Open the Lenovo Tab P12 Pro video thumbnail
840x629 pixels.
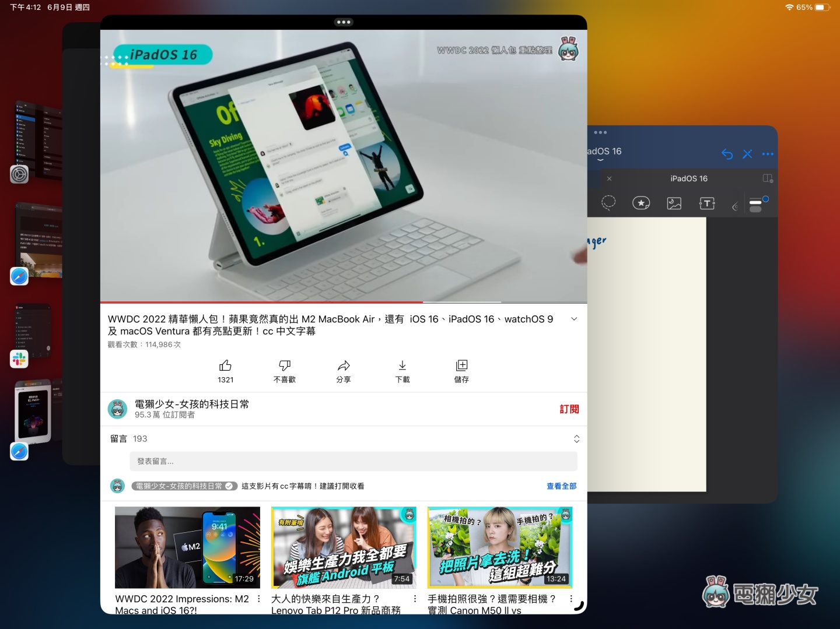click(x=344, y=547)
